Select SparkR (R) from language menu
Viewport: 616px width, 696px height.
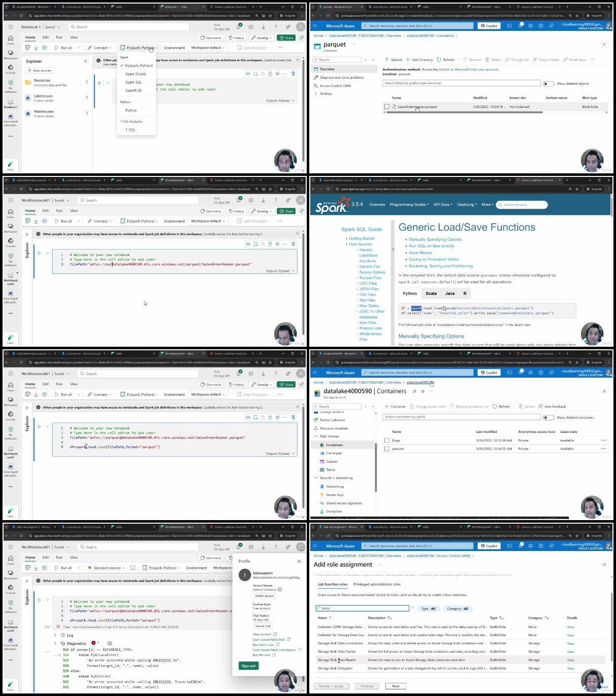pos(134,91)
